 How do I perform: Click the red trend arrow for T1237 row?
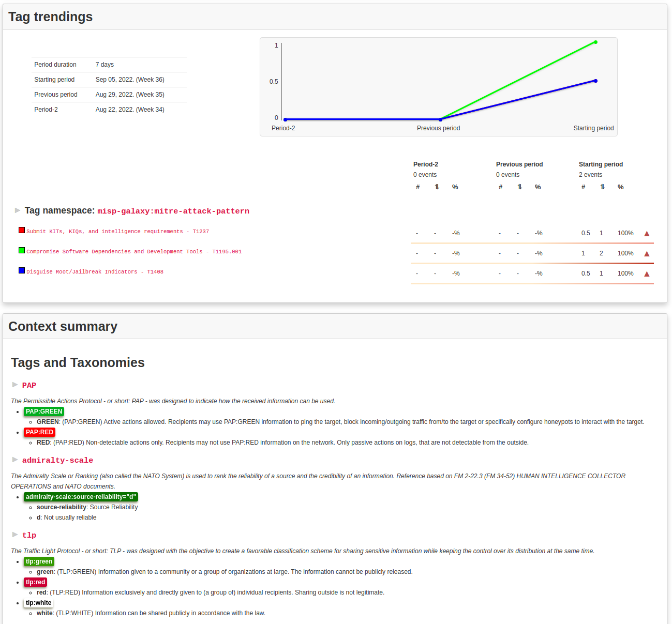click(647, 234)
